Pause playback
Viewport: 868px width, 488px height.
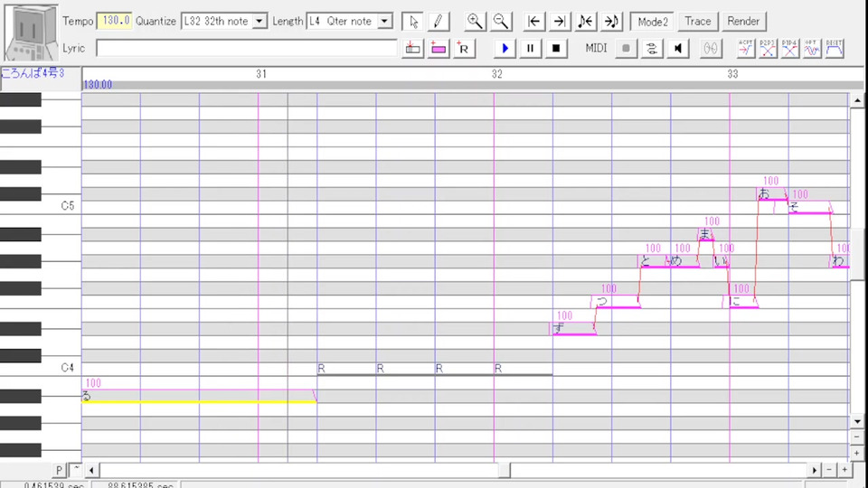tap(530, 48)
